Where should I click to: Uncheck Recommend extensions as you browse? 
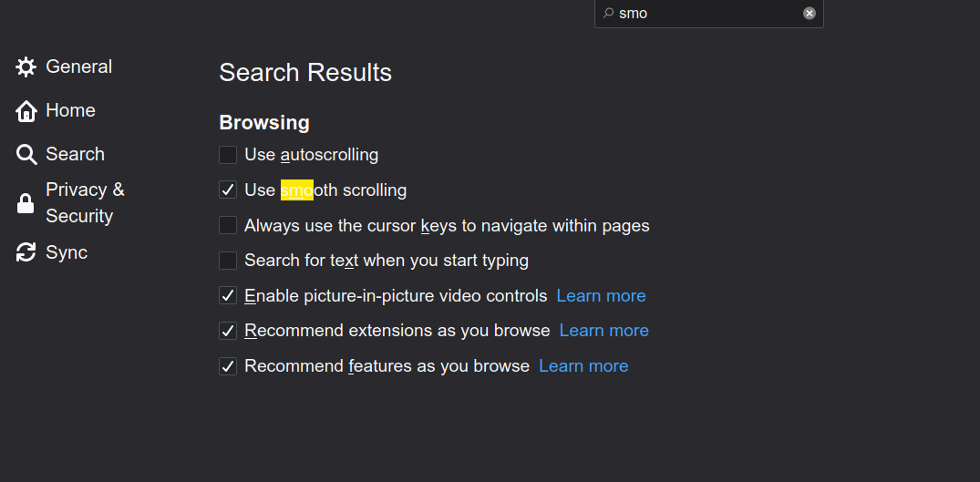228,330
